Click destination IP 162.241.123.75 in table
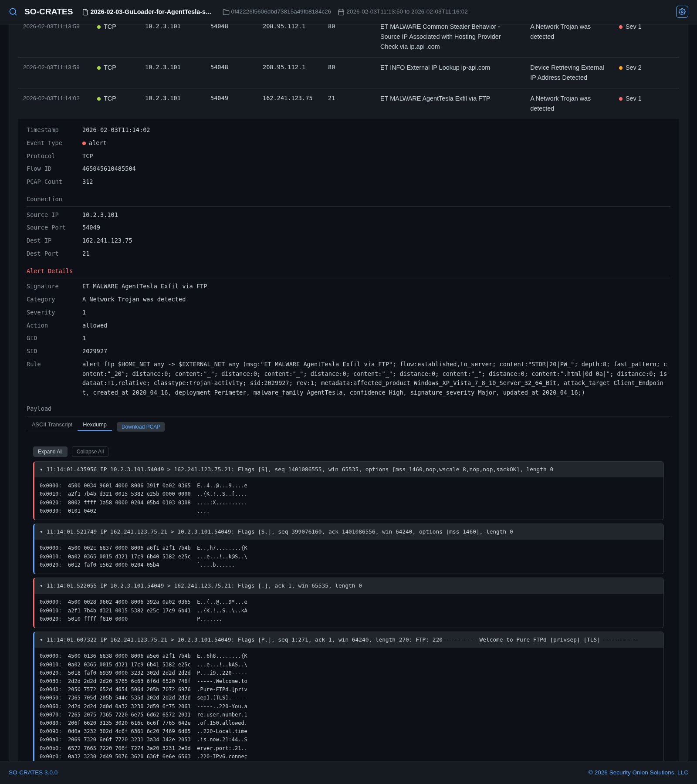This screenshot has height=784, width=697. tap(288, 98)
